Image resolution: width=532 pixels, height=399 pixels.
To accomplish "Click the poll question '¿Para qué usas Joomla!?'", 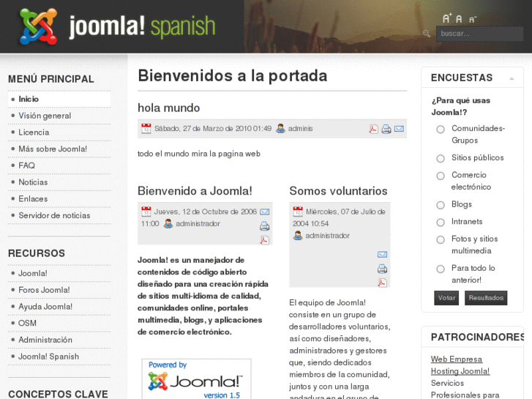I will [x=461, y=106].
